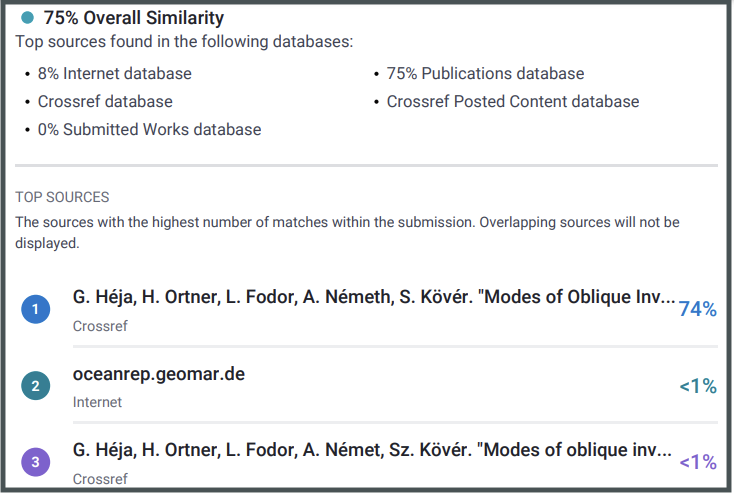Open the oceanrep.geomar.de source

tap(159, 374)
